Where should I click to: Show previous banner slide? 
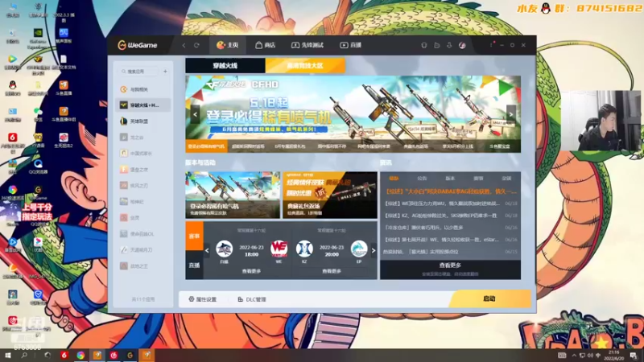[x=195, y=114]
